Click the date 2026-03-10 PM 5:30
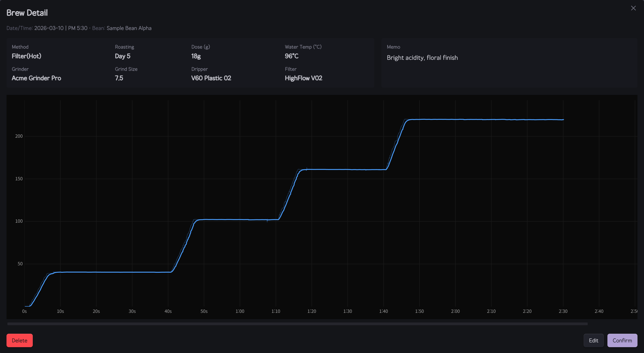The width and height of the screenshot is (644, 353). click(61, 28)
